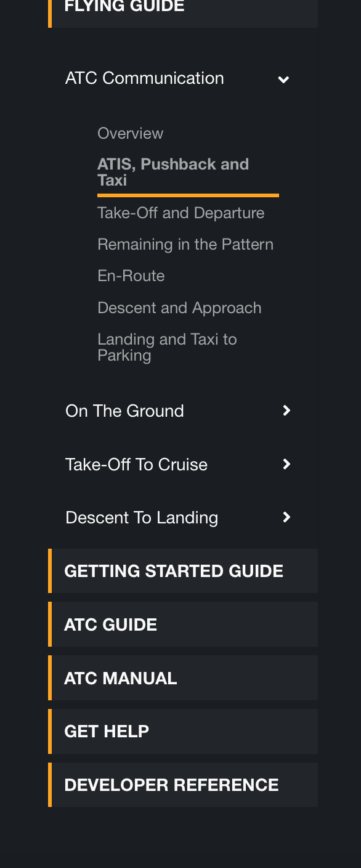Viewport: 361px width, 868px height.
Task: Open the En-Route page
Action: tap(131, 276)
